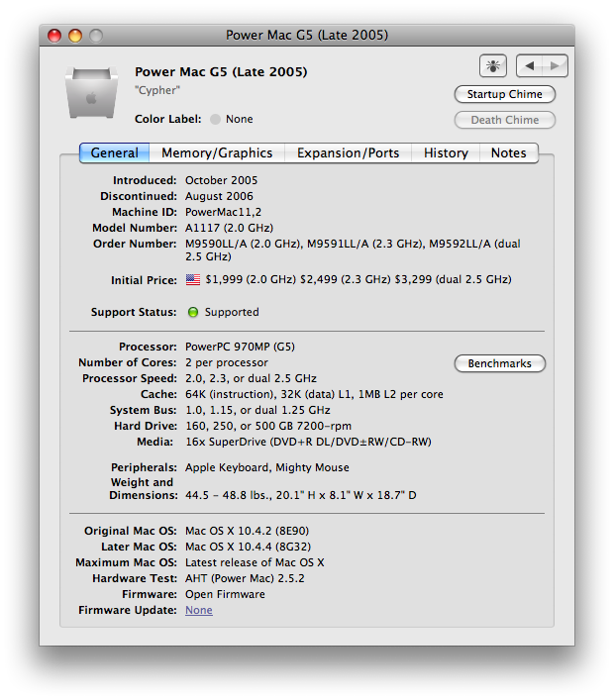This screenshot has height=700, width=614.
Task: Click "160, 250, or 500 GB 7200-rpm" value
Action: 268,426
